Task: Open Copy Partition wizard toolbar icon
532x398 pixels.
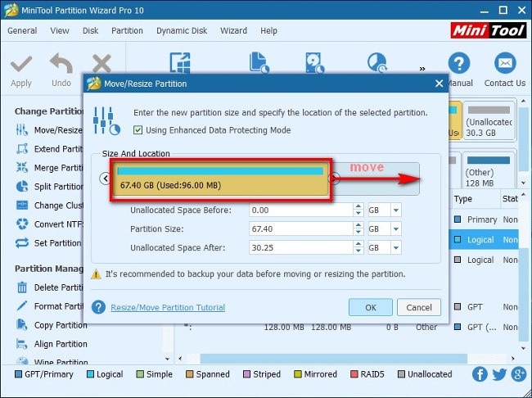Action: point(259,62)
